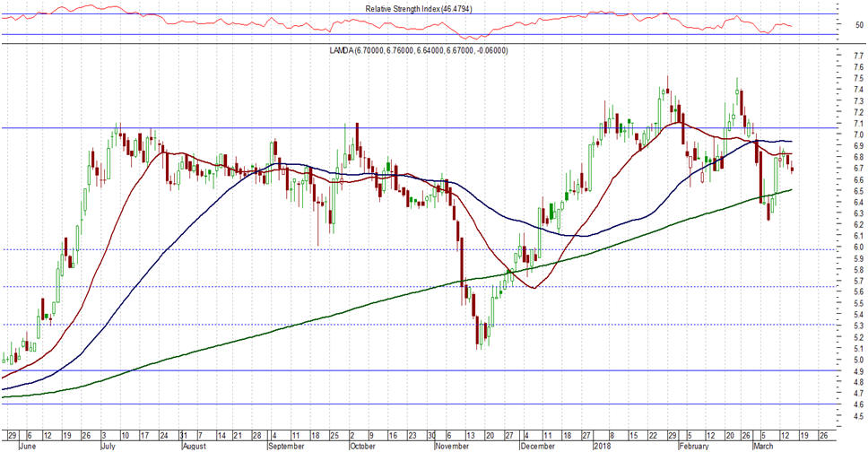The width and height of the screenshot is (868, 452).
Task: Select the February month label
Action: 694,446
